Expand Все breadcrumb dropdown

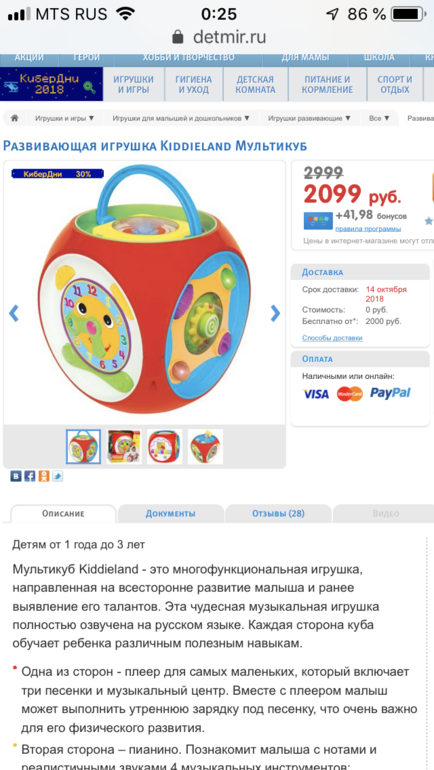(380, 118)
